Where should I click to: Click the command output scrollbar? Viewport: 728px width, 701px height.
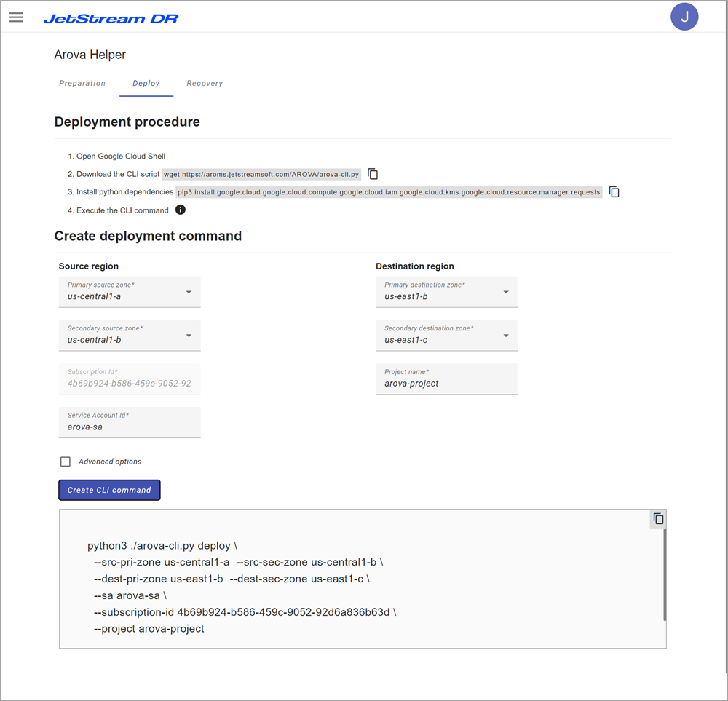click(665, 575)
